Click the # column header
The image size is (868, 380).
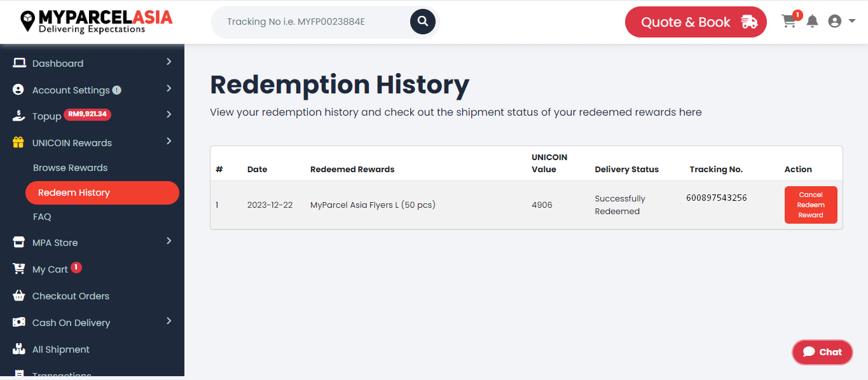pos(219,169)
